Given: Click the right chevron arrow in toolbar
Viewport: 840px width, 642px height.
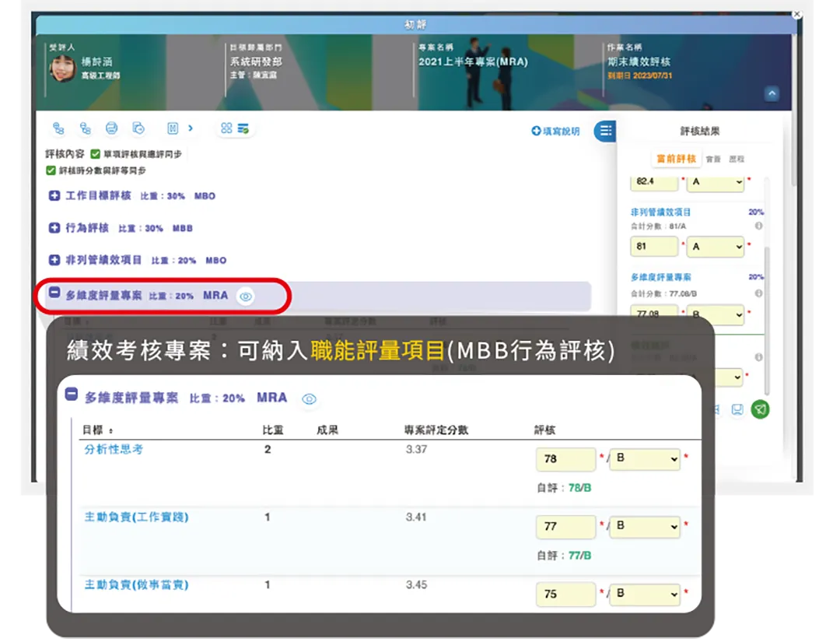Looking at the screenshot, I should (191, 128).
